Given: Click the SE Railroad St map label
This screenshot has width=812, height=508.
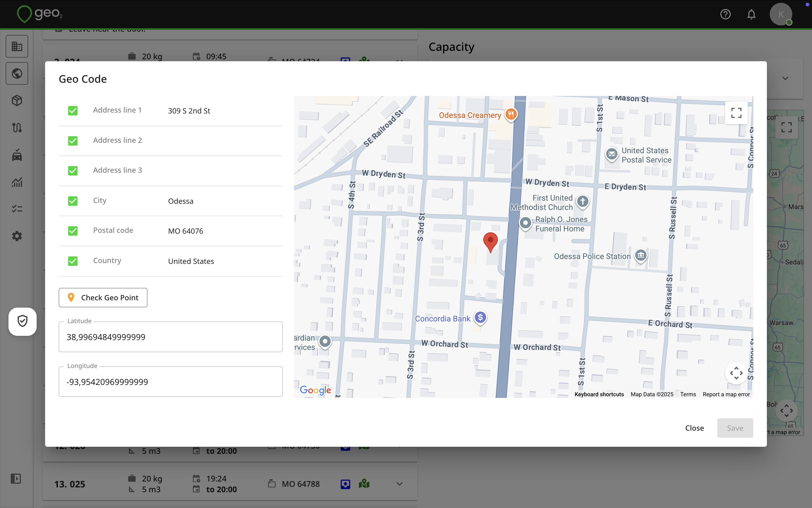Looking at the screenshot, I should [x=383, y=129].
